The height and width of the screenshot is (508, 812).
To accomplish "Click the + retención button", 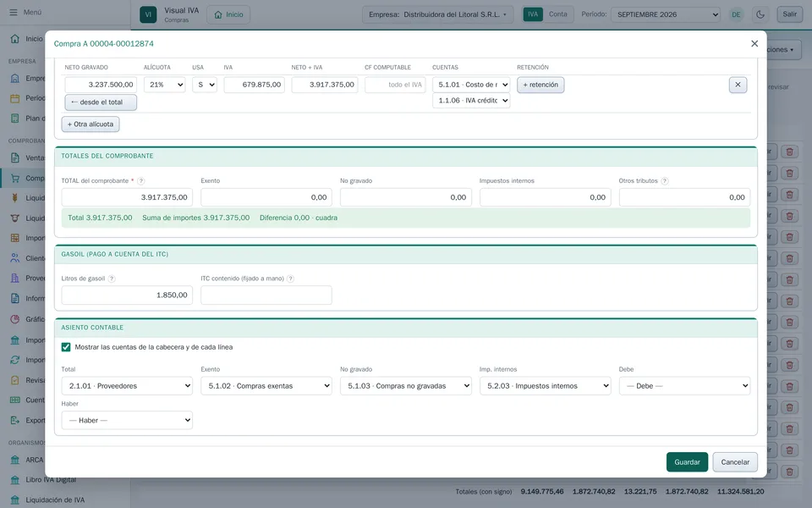I will pos(540,85).
